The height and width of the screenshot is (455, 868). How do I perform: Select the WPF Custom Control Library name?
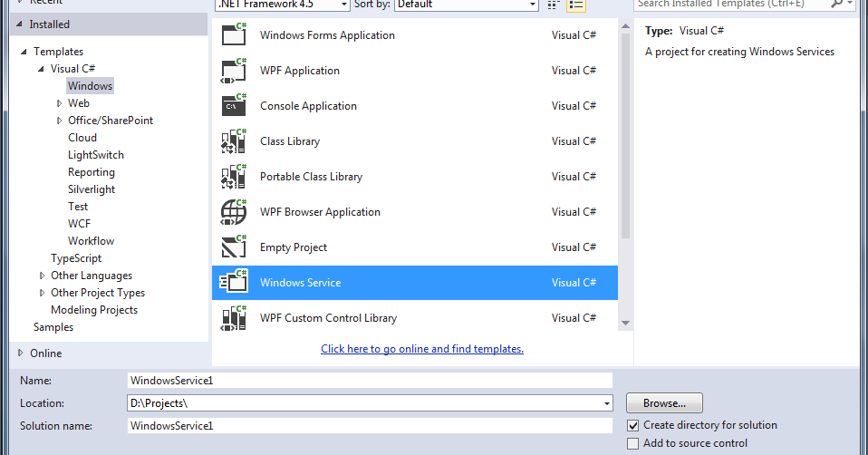[328, 318]
